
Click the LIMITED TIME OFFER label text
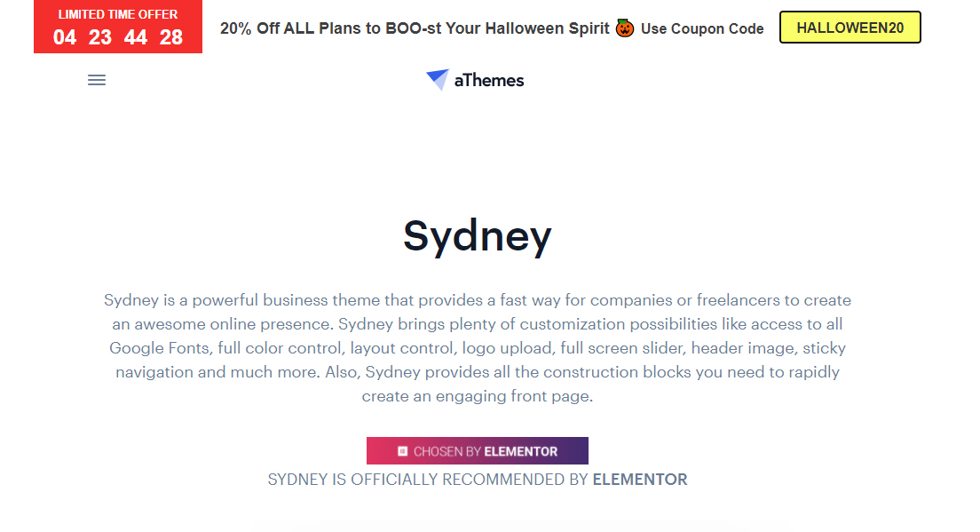point(118,14)
